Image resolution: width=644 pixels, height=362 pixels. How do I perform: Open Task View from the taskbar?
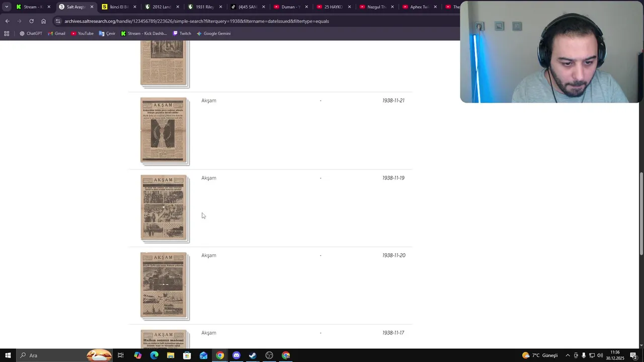click(x=121, y=355)
